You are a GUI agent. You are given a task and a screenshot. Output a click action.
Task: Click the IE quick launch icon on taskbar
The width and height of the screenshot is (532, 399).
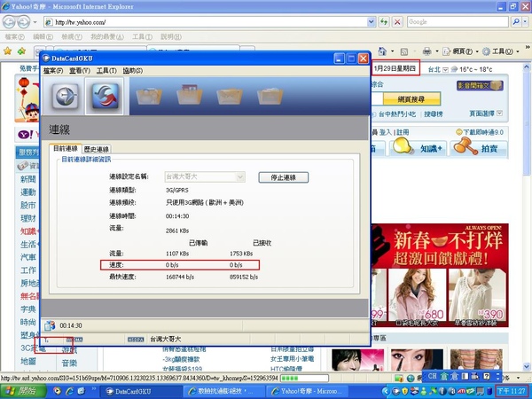pyautogui.click(x=70, y=391)
